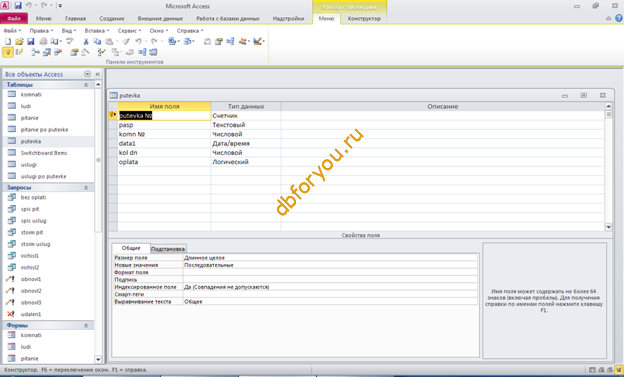The image size is (624, 377).
Task: Select the bez oplati query
Action: (33, 197)
